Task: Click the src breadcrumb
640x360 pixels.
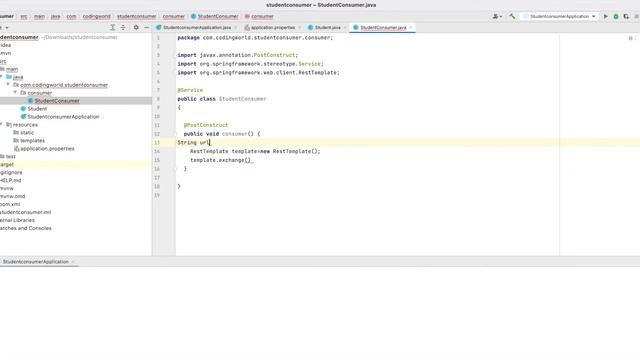Action: point(24,16)
